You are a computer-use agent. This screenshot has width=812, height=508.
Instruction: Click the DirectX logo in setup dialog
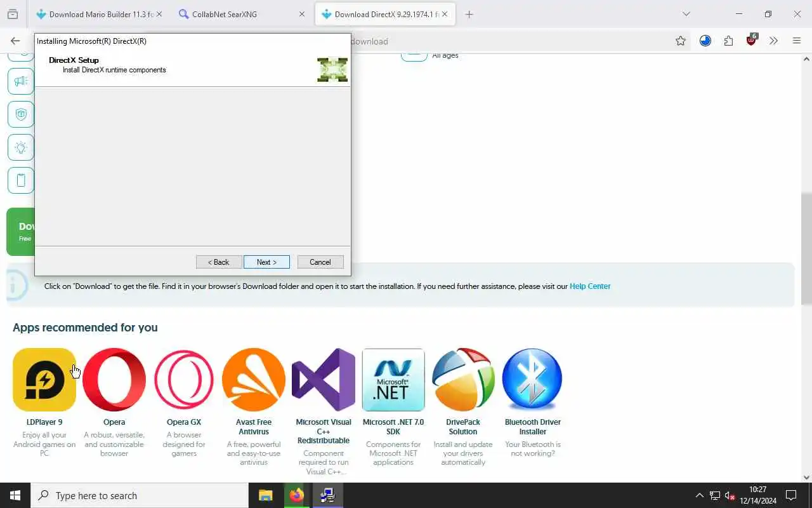pos(332,70)
